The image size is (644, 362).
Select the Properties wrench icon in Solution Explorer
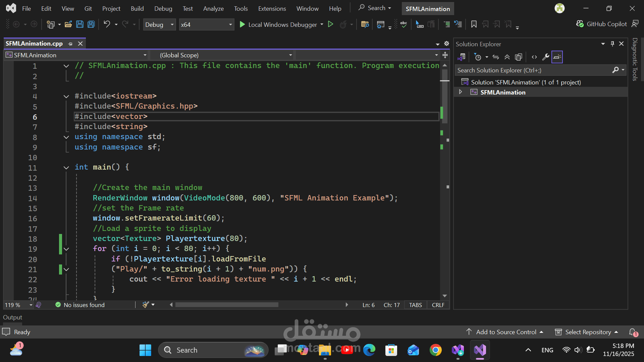click(546, 57)
